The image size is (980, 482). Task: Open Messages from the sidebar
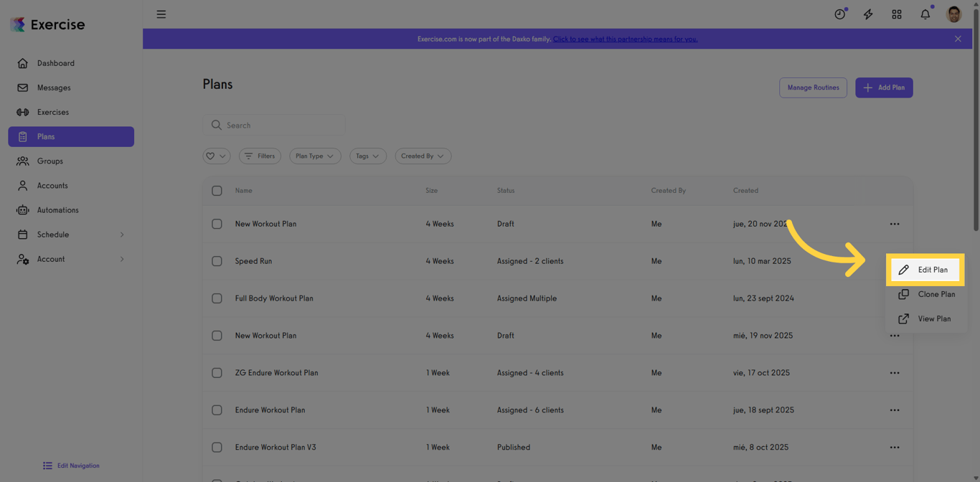(71, 88)
